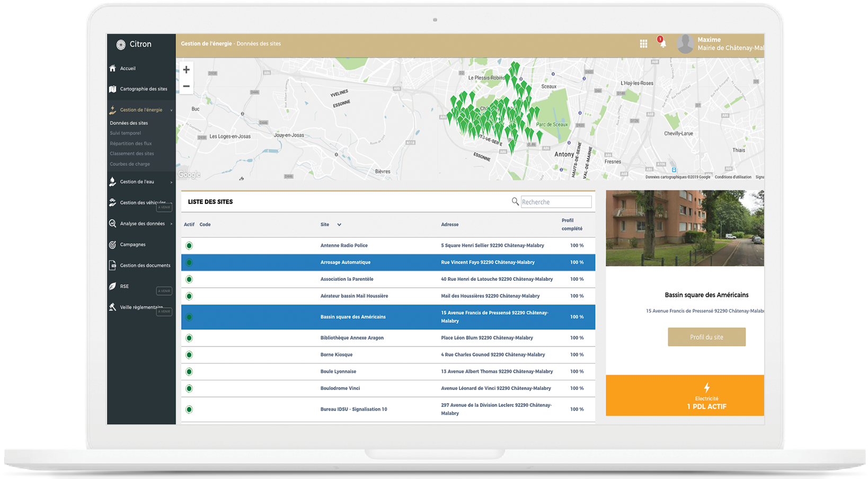
Task: Expand the Gestion de l'eau submenu
Action: pos(171,182)
